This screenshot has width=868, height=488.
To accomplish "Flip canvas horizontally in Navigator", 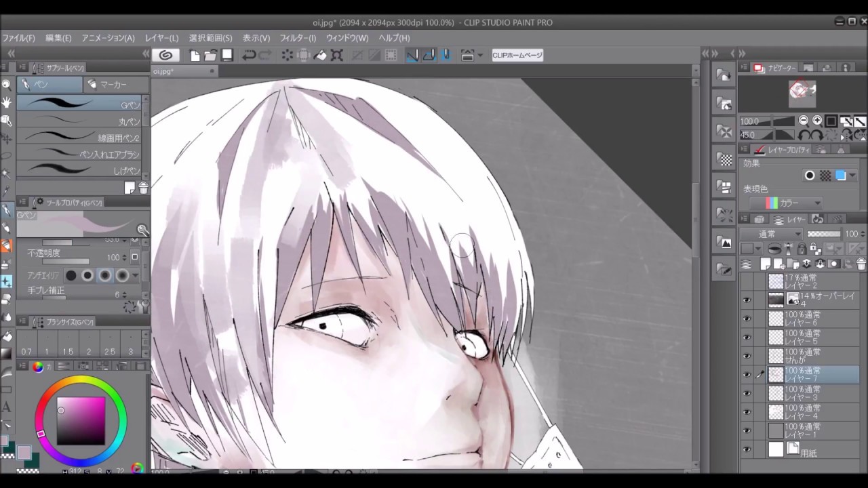I will coord(846,136).
